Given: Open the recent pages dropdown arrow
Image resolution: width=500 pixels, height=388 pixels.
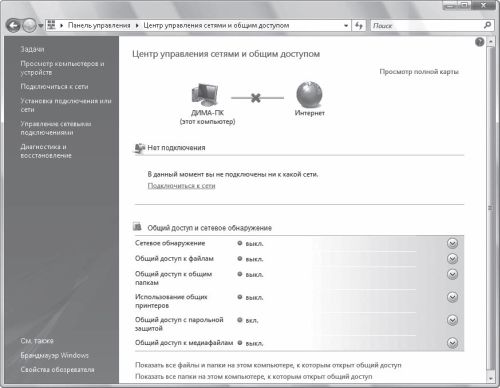Looking at the screenshot, I should (x=41, y=26).
